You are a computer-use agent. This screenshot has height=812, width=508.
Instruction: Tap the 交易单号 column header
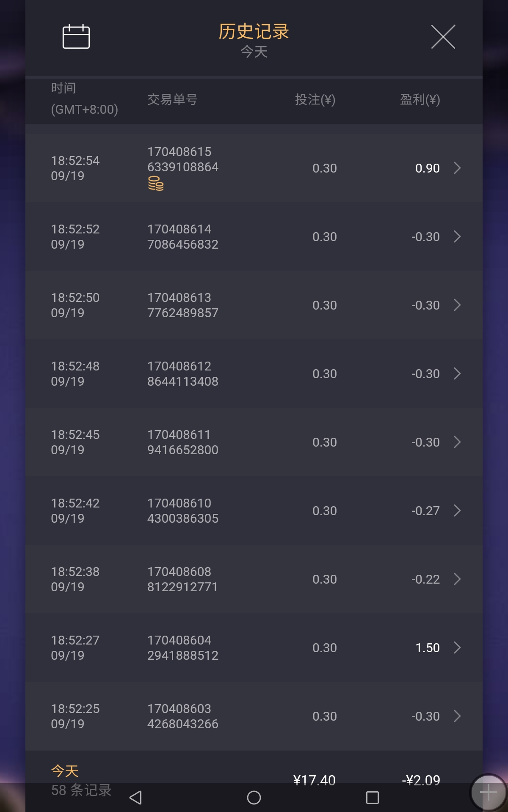click(172, 99)
